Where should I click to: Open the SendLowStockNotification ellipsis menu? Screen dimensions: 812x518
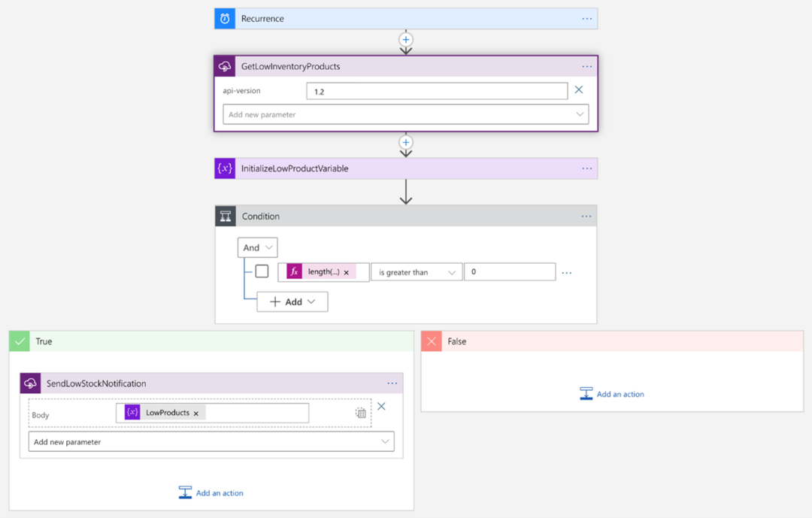(392, 383)
